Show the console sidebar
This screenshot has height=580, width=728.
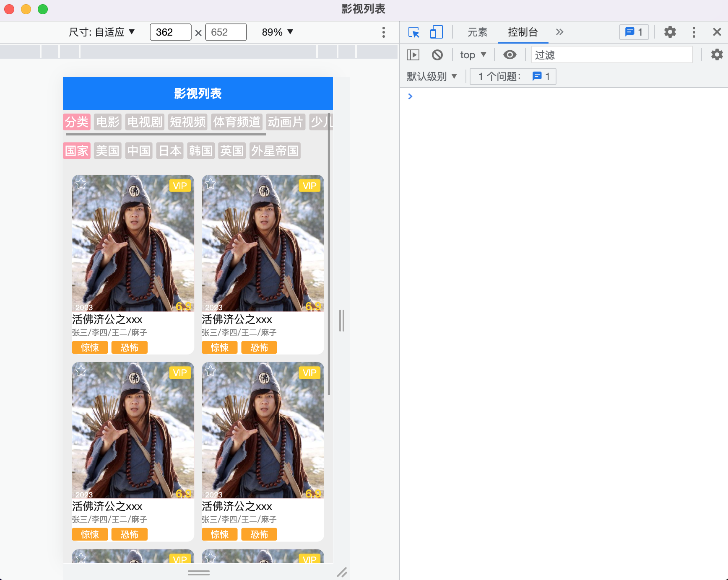pos(413,55)
